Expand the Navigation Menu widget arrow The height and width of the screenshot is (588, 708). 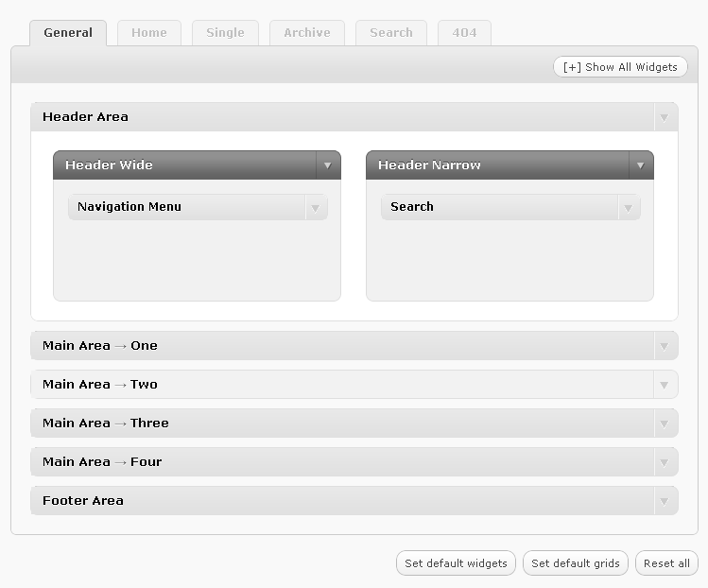click(x=315, y=208)
